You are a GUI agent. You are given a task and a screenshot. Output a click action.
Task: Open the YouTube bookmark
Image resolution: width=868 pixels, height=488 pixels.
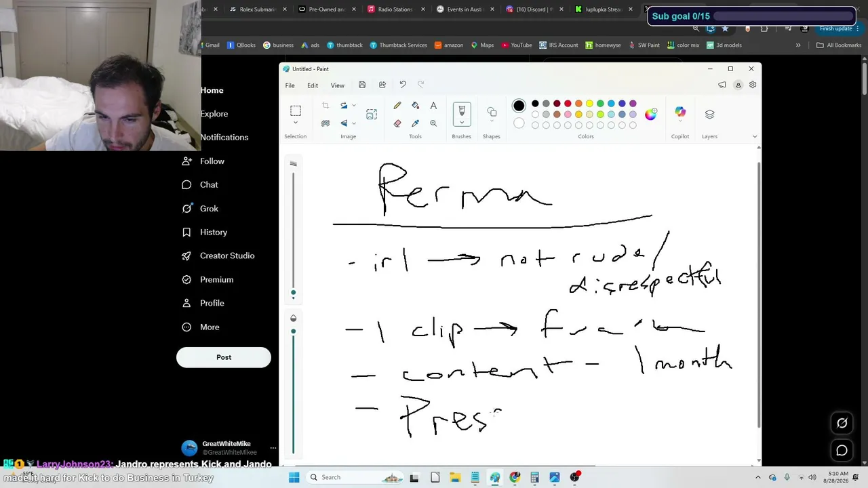(517, 45)
